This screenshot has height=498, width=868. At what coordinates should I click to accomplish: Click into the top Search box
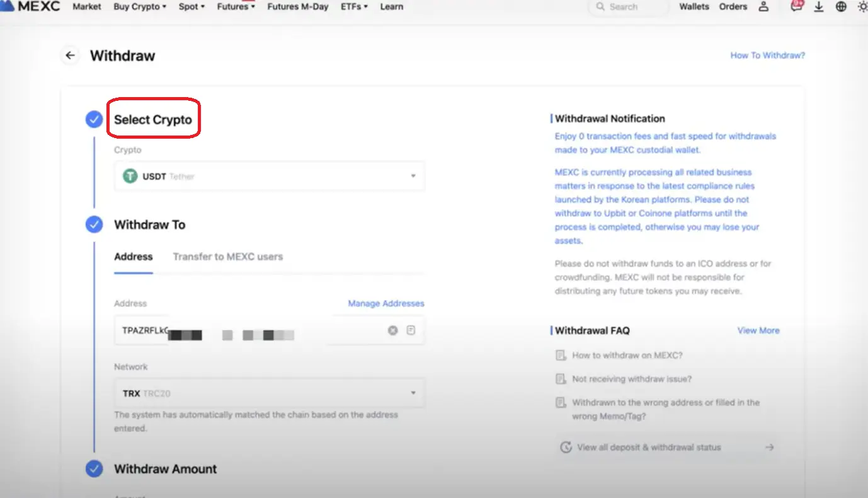point(629,7)
